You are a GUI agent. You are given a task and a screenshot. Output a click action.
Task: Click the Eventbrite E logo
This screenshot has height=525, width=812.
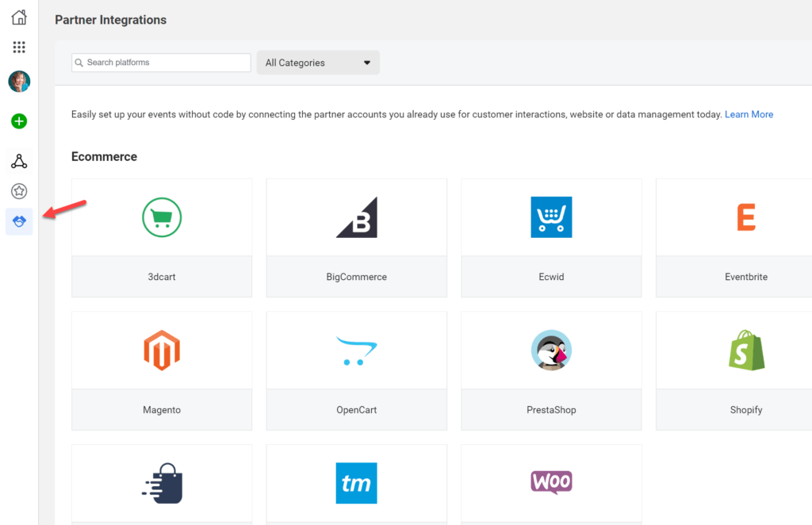[746, 217]
